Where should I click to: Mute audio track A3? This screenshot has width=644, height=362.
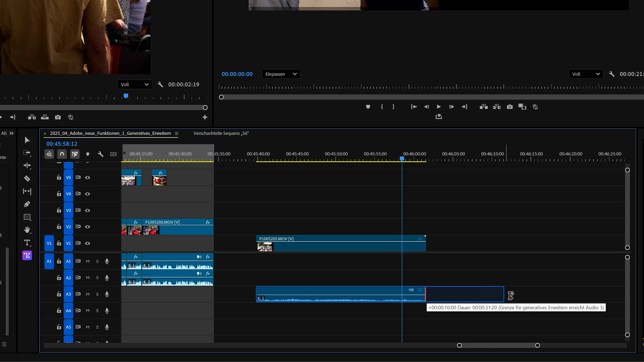pos(88,294)
